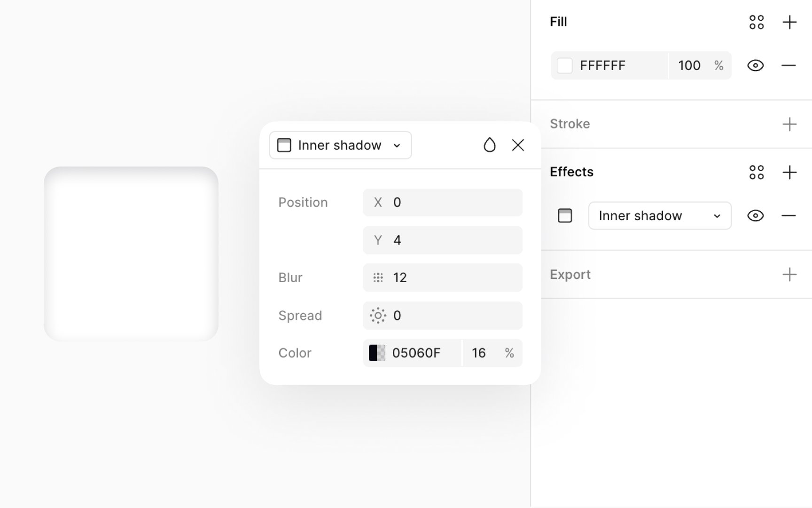This screenshot has height=508, width=812.
Task: Select the fill color swatch FFFFFF
Action: click(565, 65)
